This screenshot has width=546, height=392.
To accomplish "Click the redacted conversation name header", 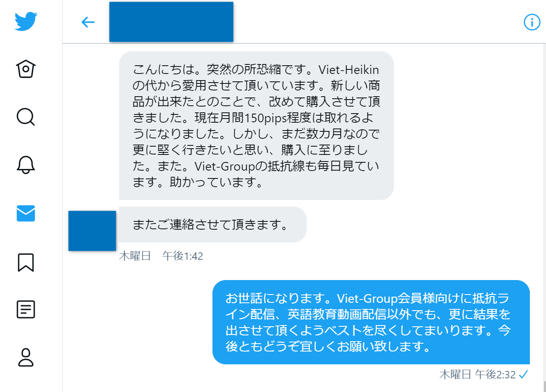I will coord(171,22).
